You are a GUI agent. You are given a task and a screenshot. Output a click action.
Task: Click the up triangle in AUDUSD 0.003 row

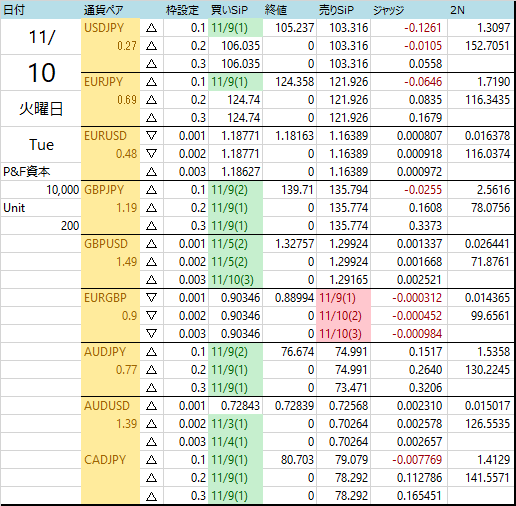[152, 442]
